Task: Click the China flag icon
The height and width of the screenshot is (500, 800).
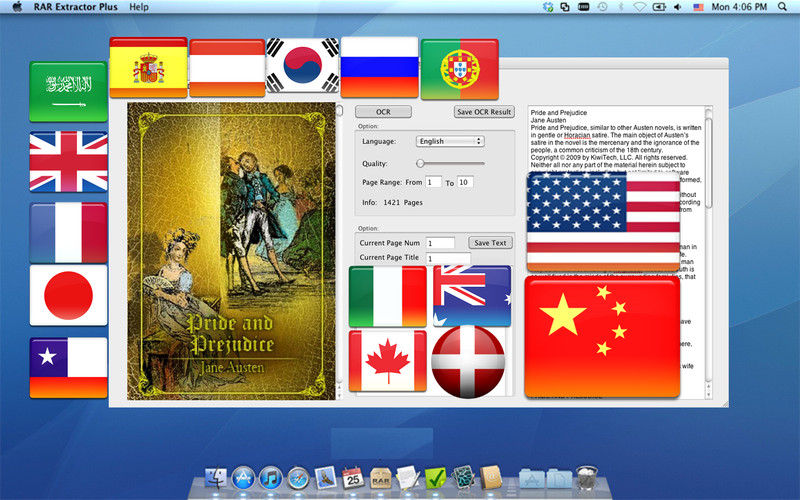Action: tap(602, 337)
